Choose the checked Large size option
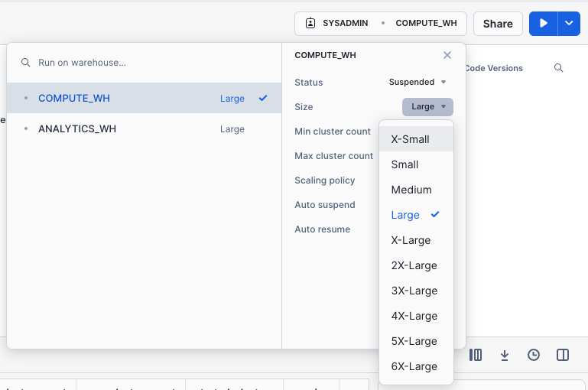This screenshot has height=390, width=588. (x=416, y=215)
